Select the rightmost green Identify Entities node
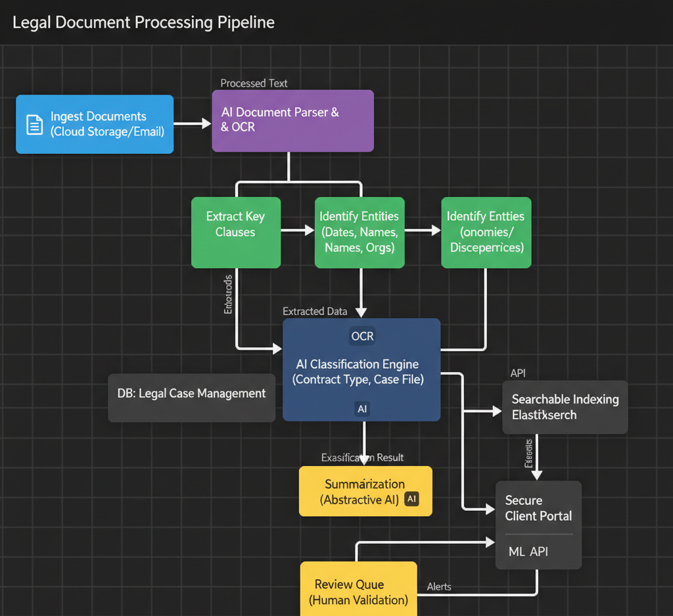This screenshot has width=673, height=616. pos(486,232)
